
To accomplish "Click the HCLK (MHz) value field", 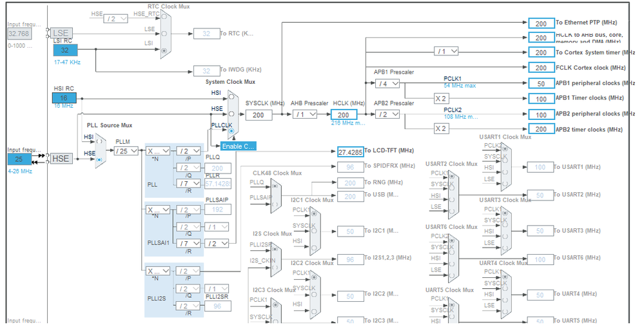I will (x=344, y=115).
